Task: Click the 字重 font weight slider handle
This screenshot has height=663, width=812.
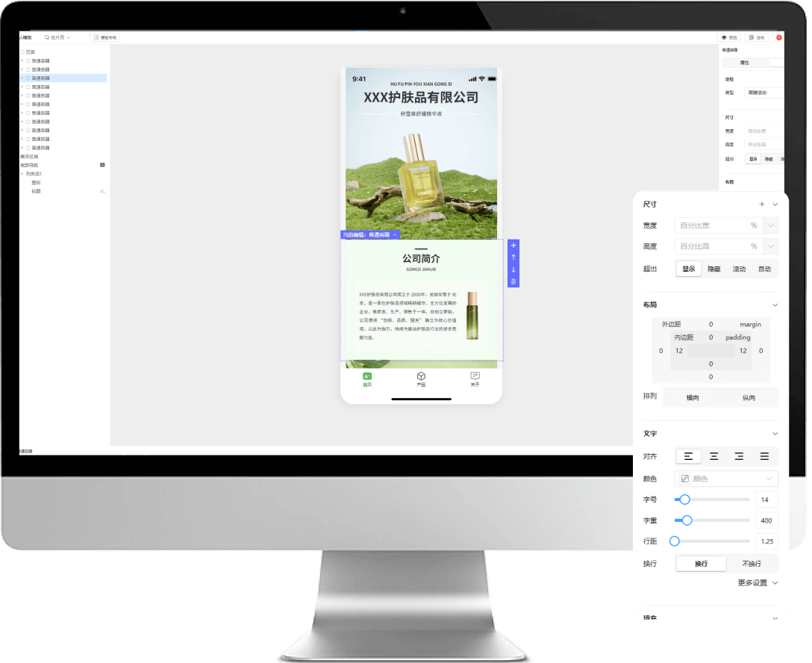Action: 687,520
